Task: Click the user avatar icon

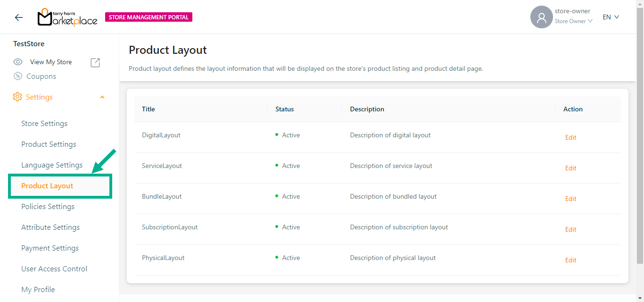Action: [x=541, y=17]
